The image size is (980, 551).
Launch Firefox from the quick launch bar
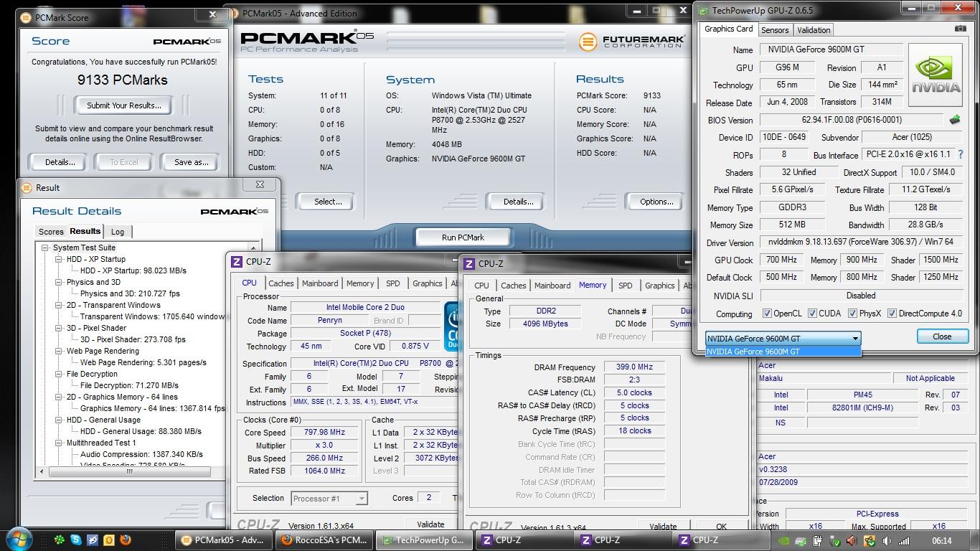coord(126,540)
